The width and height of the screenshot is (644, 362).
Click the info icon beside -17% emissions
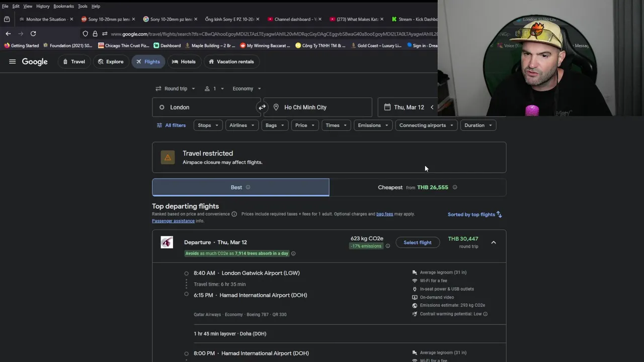click(x=387, y=246)
